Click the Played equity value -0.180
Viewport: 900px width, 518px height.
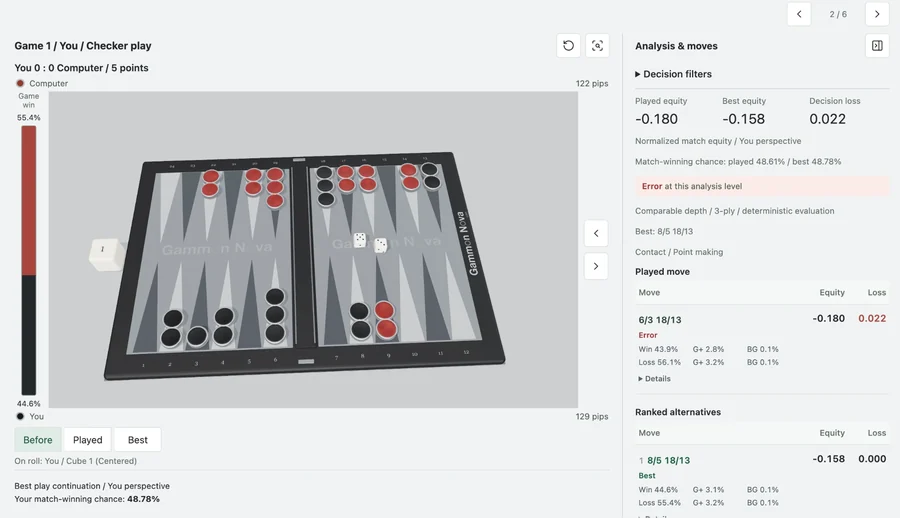tap(656, 119)
